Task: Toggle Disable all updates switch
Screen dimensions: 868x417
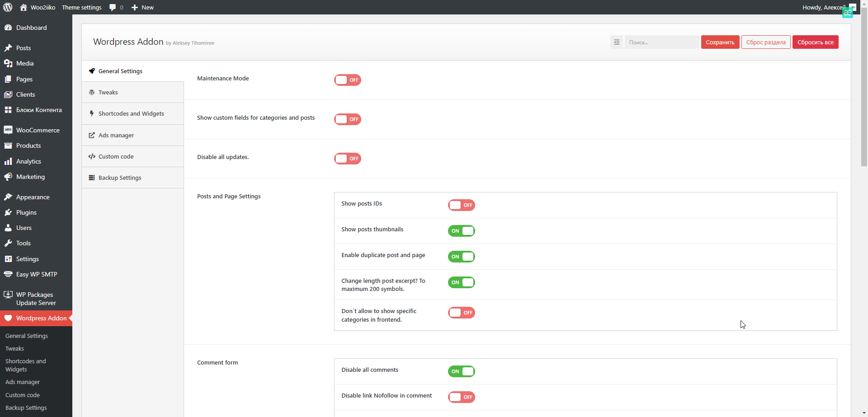Action: (x=348, y=159)
